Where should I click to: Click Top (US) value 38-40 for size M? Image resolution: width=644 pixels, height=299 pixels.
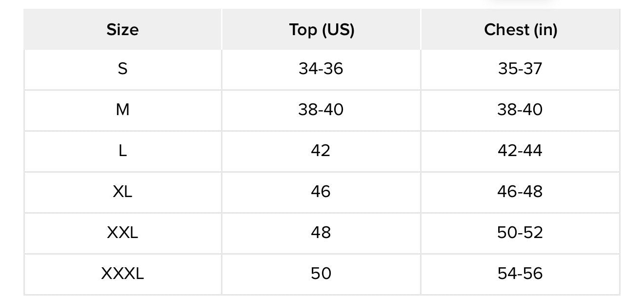click(321, 110)
